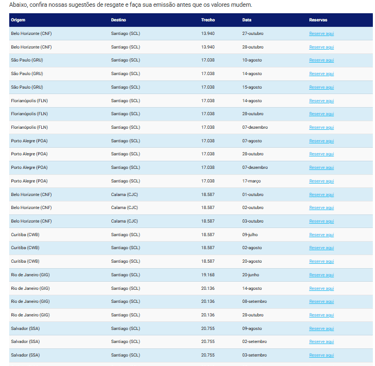375x366 pixels.
Task: Click 'Santiago (SCL)' in the 15-agosto row
Action: 125,87
